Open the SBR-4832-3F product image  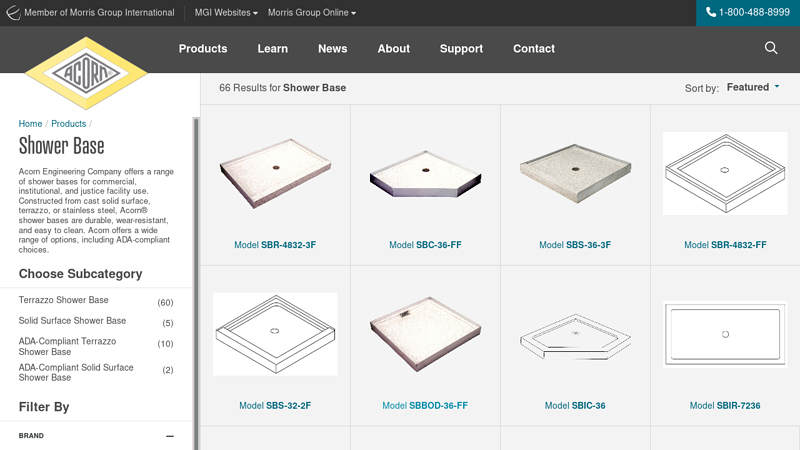tap(275, 173)
